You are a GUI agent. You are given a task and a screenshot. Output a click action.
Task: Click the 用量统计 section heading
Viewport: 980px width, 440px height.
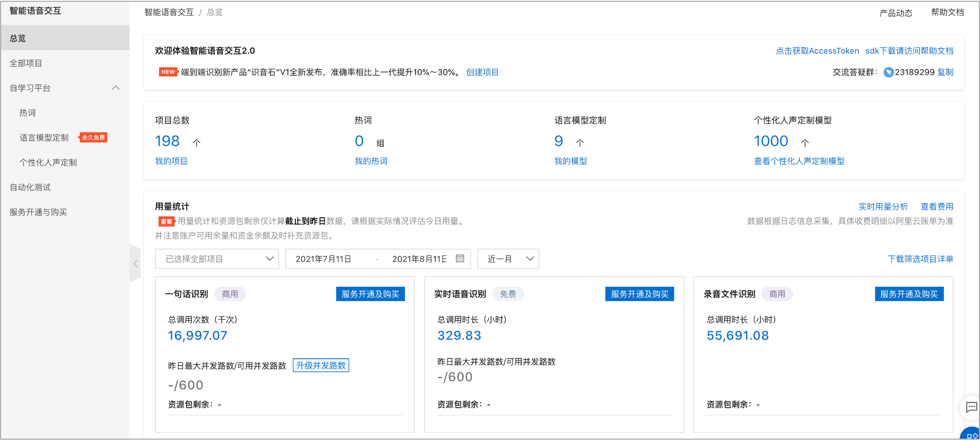point(172,207)
